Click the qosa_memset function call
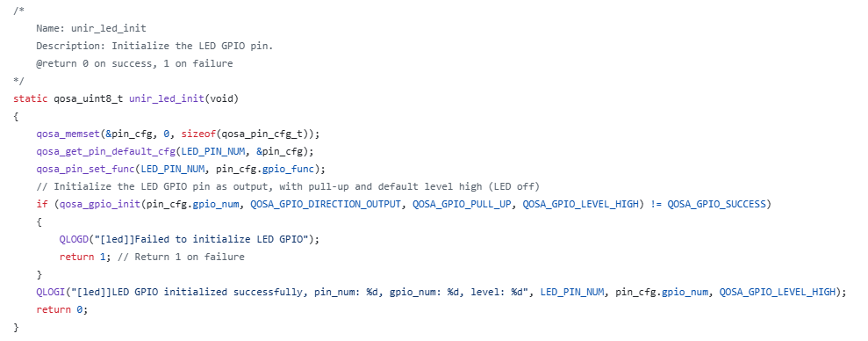This screenshot has height=341, width=868. [68, 134]
